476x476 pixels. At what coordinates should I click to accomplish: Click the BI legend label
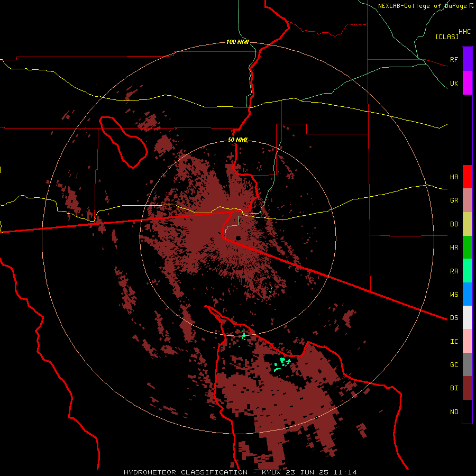click(454, 388)
